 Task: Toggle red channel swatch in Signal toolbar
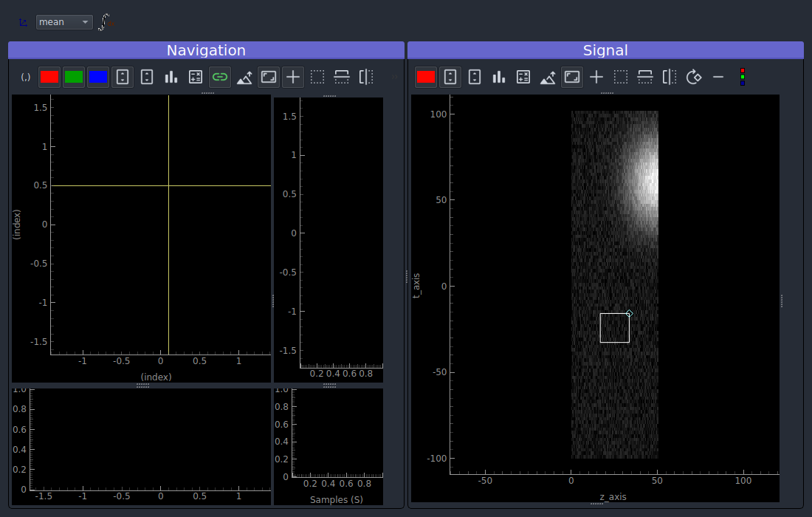coord(426,78)
